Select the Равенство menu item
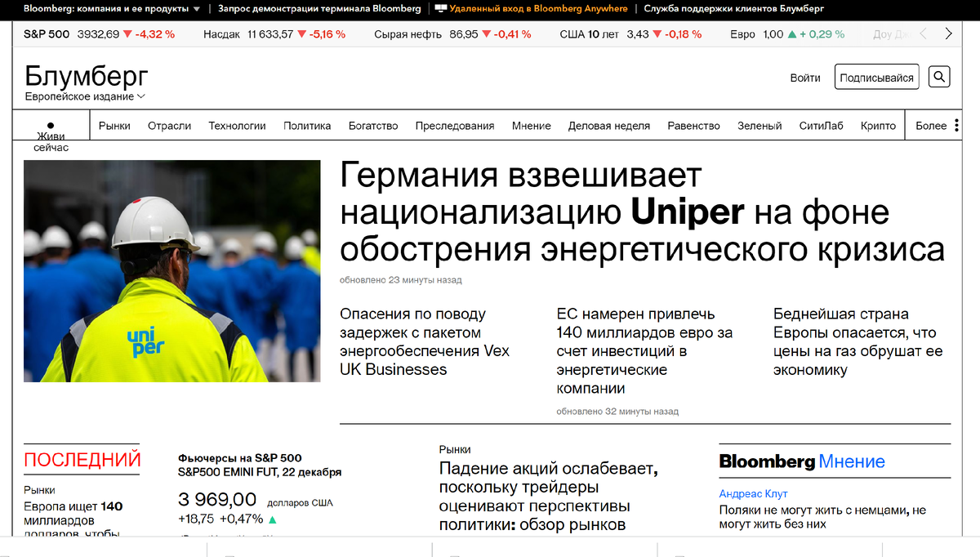The height and width of the screenshot is (557, 980). click(693, 126)
